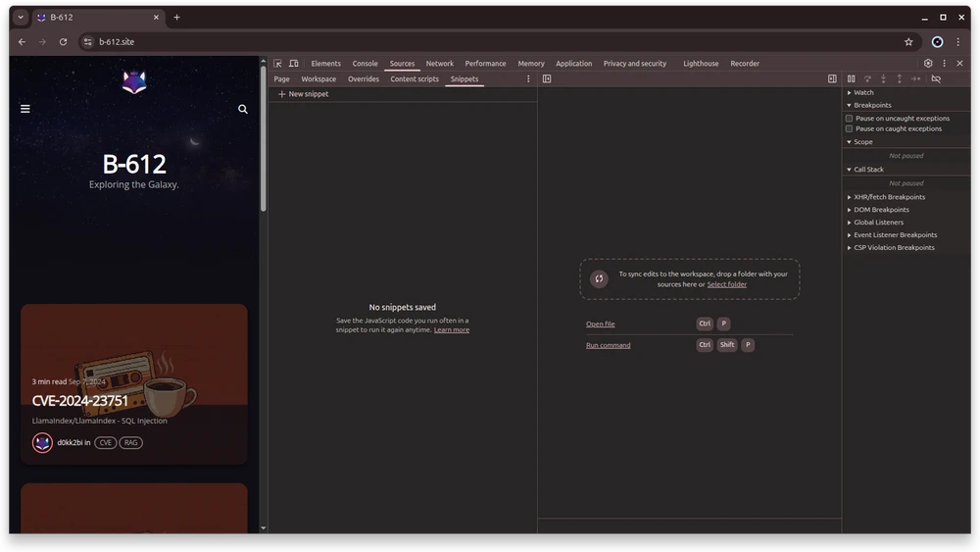Switch to the Network panel tab
Screen dimensions: 980x552
439,64
